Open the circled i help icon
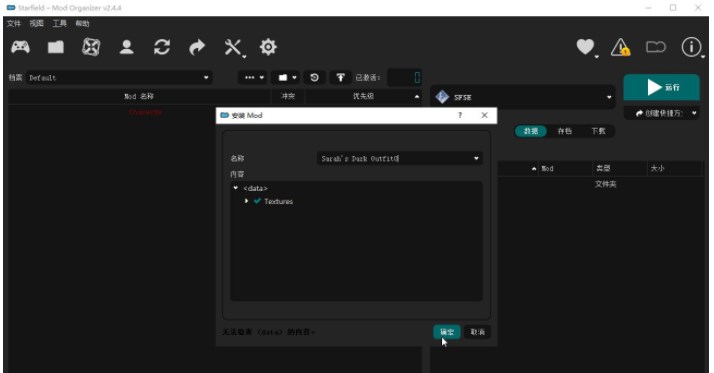 point(691,47)
